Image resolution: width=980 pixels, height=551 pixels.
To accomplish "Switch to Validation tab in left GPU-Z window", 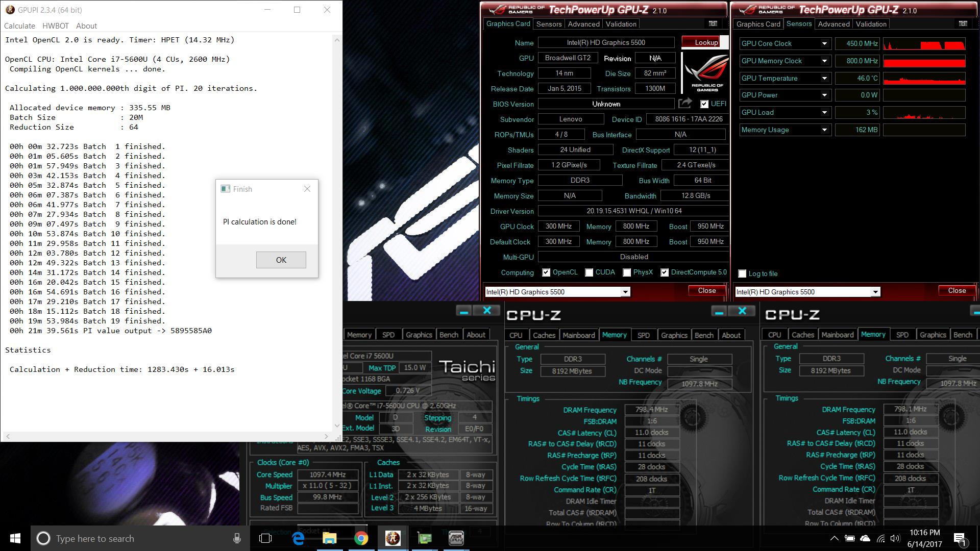I will click(621, 24).
